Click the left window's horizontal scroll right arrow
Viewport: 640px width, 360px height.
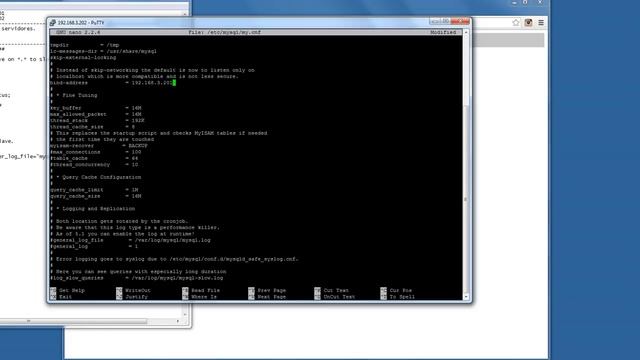pos(178,321)
